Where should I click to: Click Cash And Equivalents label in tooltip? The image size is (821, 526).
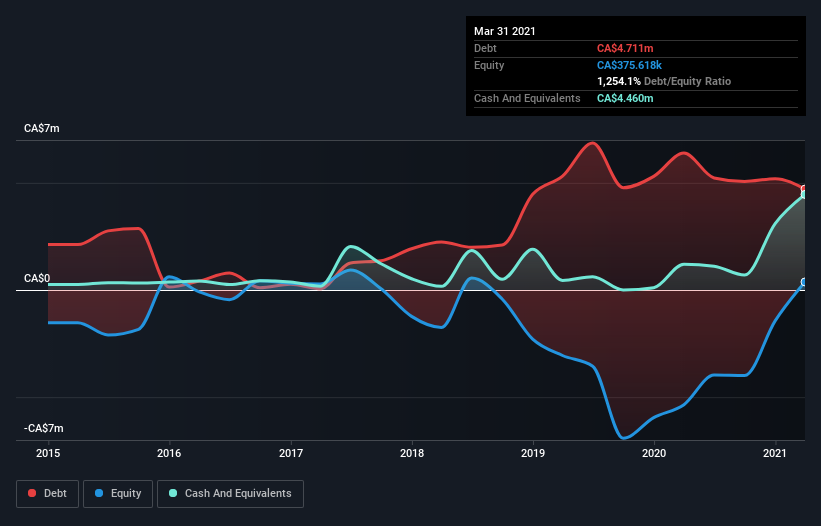click(527, 98)
